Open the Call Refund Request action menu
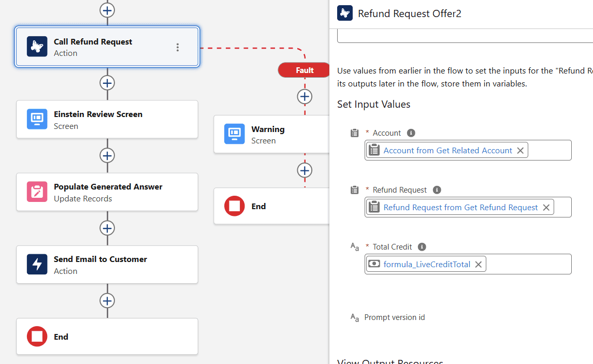Image resolution: width=593 pixels, height=364 pixels. coord(178,47)
